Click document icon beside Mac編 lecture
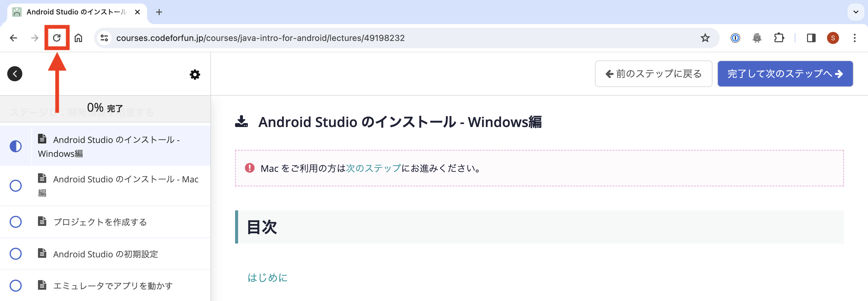 point(42,178)
